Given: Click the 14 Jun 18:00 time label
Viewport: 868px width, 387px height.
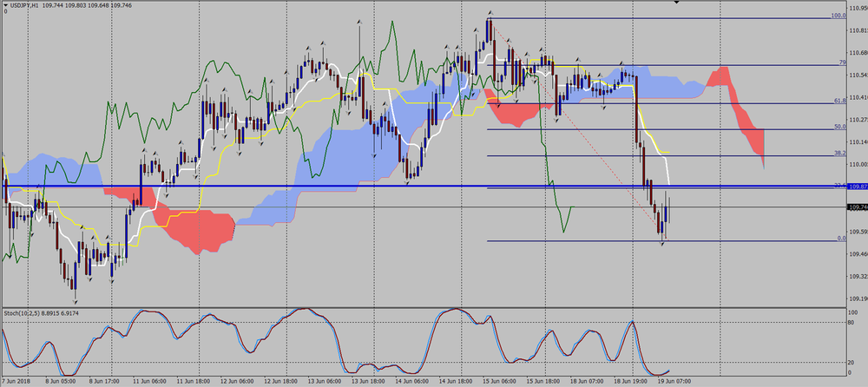Looking at the screenshot, I should pyautogui.click(x=454, y=382).
